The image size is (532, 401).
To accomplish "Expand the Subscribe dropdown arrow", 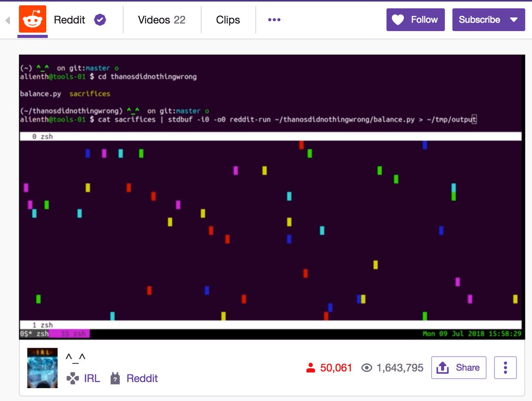I will (514, 20).
